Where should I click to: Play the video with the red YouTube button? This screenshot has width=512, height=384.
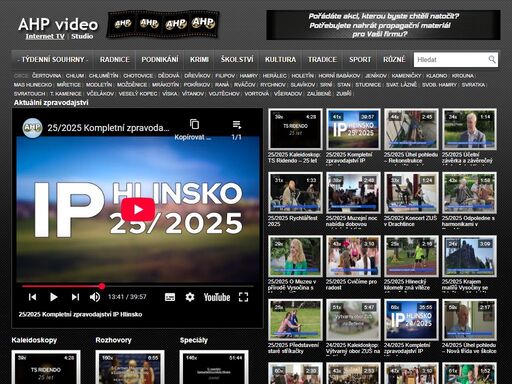click(x=138, y=209)
